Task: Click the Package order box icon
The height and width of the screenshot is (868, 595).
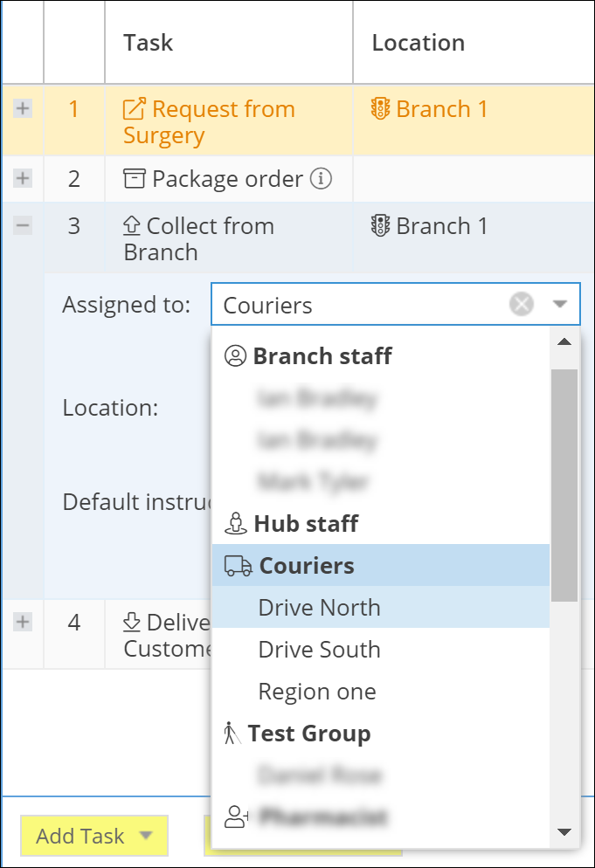Action: pyautogui.click(x=135, y=179)
